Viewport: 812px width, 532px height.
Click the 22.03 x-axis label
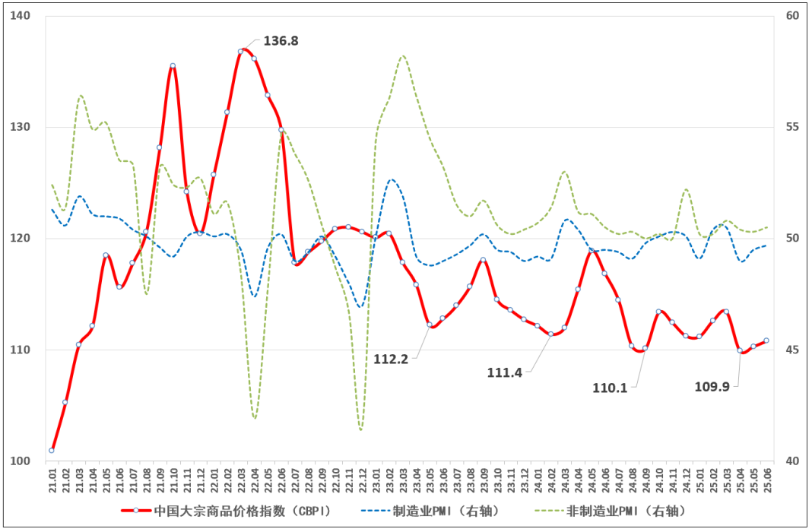(x=241, y=481)
